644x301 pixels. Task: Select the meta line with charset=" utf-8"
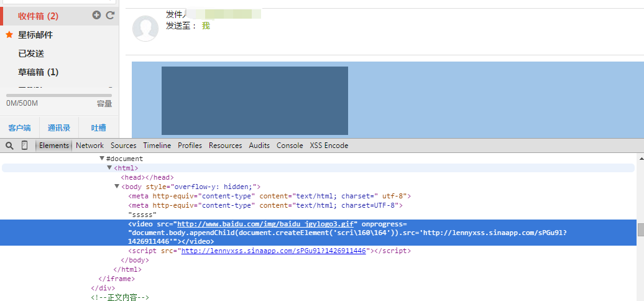coord(269,197)
